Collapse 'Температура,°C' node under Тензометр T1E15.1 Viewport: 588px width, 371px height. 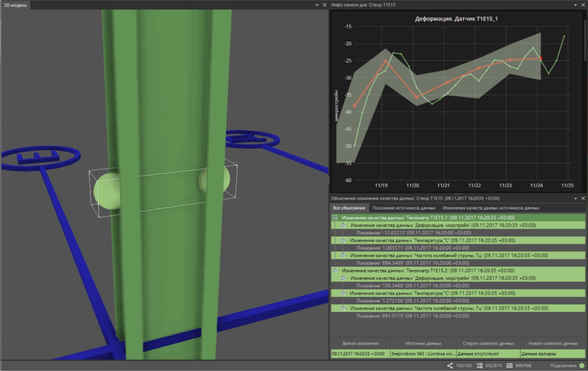pos(343,240)
